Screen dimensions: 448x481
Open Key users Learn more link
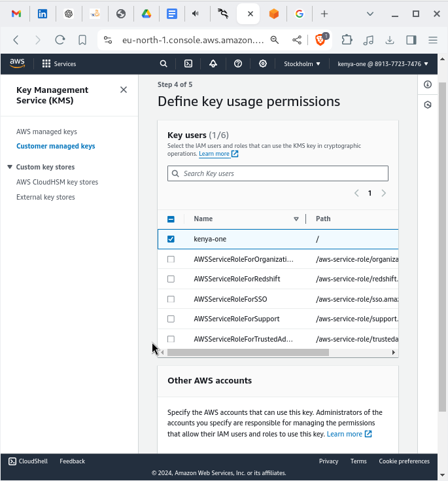[218, 154]
